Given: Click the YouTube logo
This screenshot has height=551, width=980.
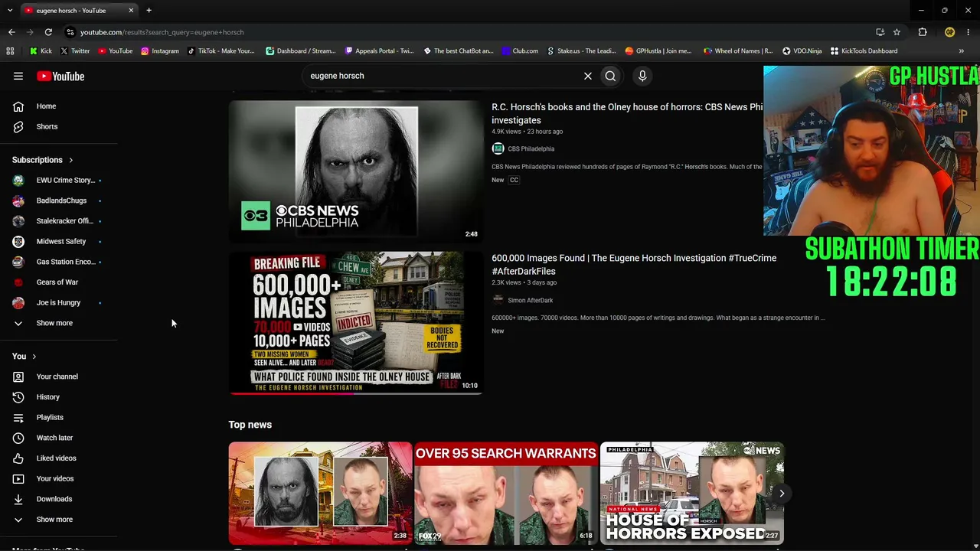Looking at the screenshot, I should click(x=60, y=77).
